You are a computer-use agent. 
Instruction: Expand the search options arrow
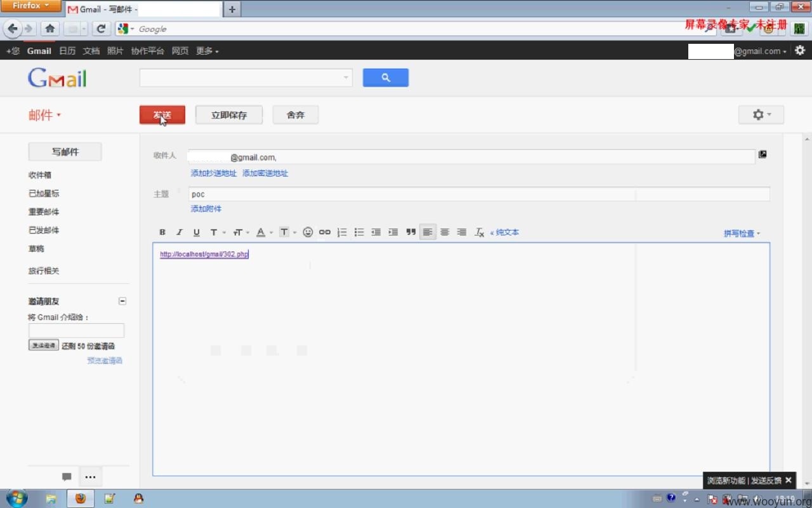346,77
